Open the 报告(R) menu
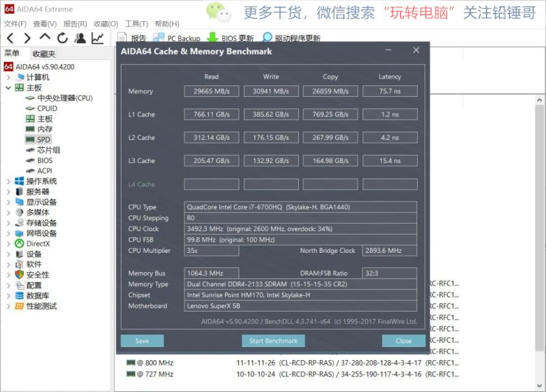 click(x=75, y=24)
